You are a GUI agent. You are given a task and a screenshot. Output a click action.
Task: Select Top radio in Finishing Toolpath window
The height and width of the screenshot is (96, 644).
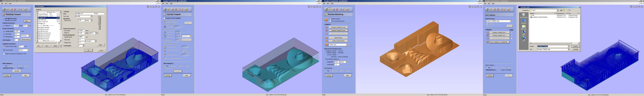[x=4, y=66]
